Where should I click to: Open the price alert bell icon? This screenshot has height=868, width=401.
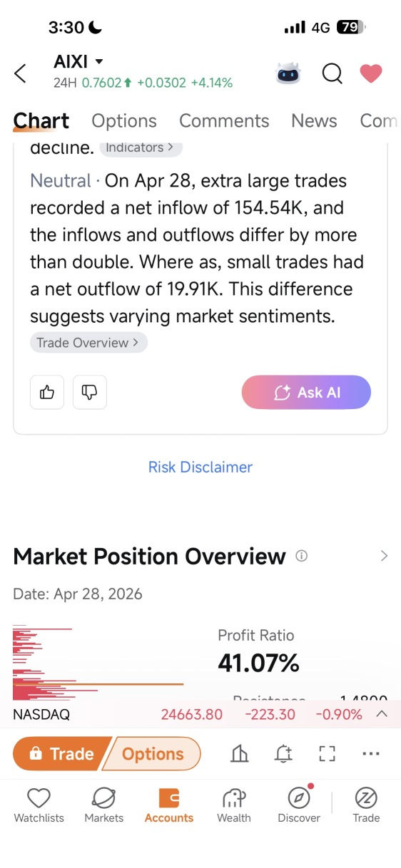point(283,754)
